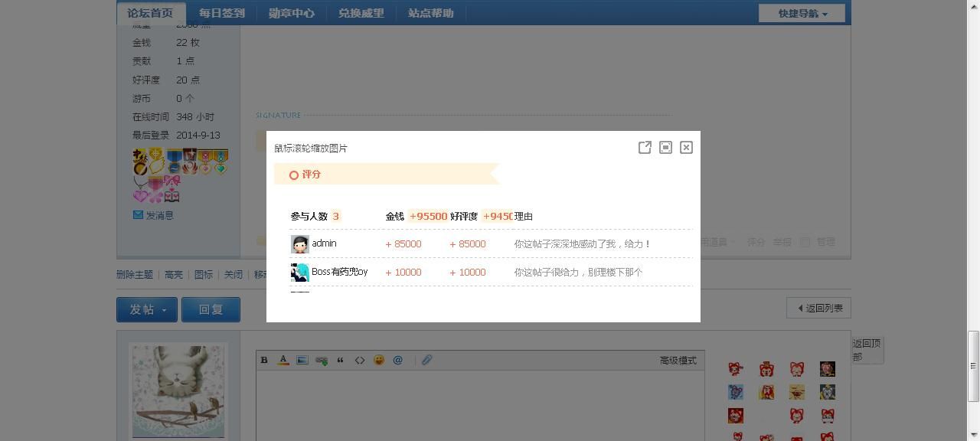The height and width of the screenshot is (441, 980).
Task: Insert code block icon
Action: coord(360,360)
